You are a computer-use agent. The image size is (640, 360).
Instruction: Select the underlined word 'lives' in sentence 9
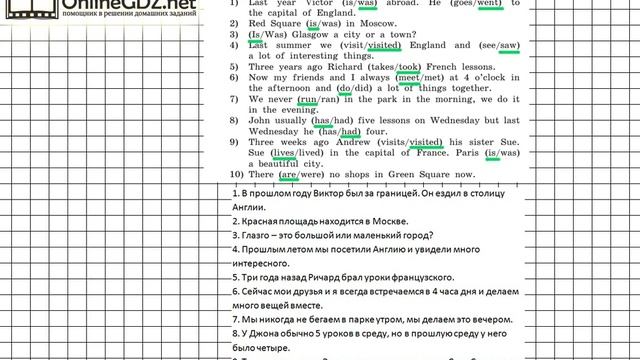click(284, 153)
